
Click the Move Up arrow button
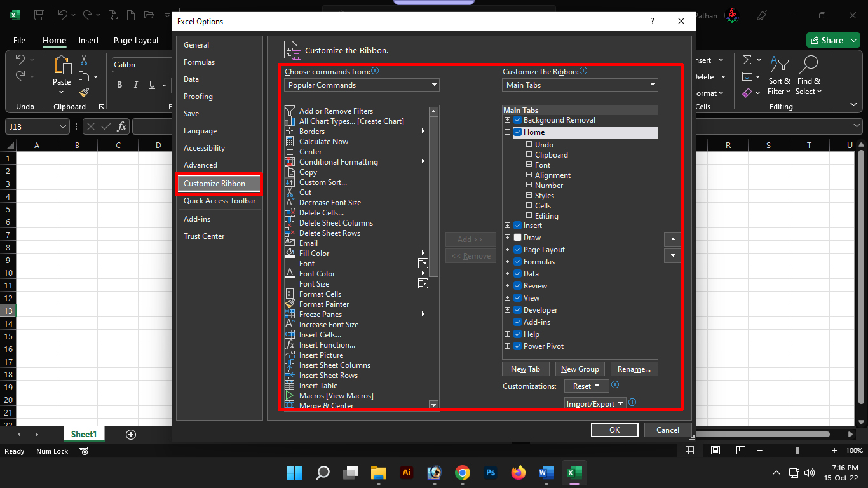click(672, 240)
